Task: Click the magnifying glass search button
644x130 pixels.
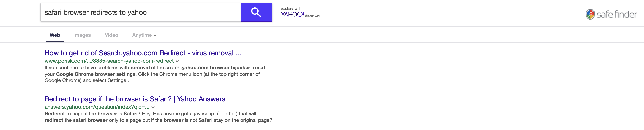Action: [x=256, y=12]
